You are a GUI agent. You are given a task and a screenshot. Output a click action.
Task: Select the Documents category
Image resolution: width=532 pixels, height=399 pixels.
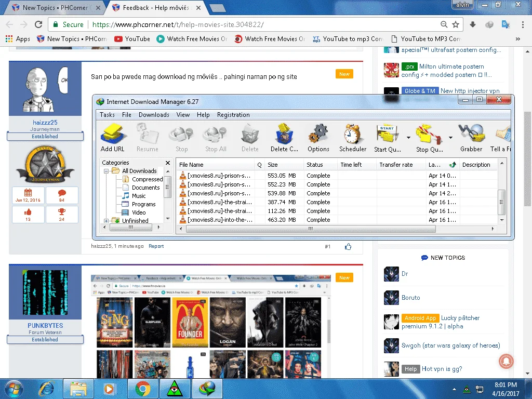pyautogui.click(x=145, y=188)
